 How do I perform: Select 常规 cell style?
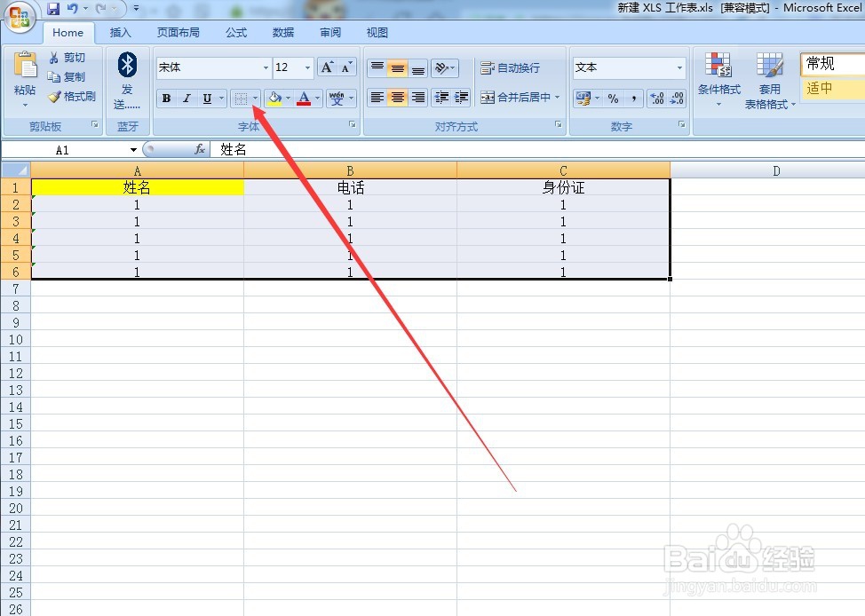tap(832, 63)
